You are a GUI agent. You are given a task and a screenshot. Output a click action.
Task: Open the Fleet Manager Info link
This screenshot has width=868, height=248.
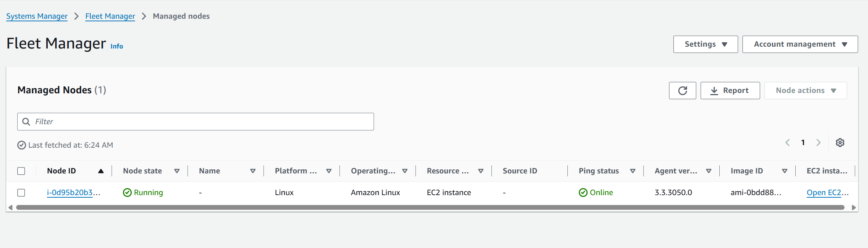(117, 46)
